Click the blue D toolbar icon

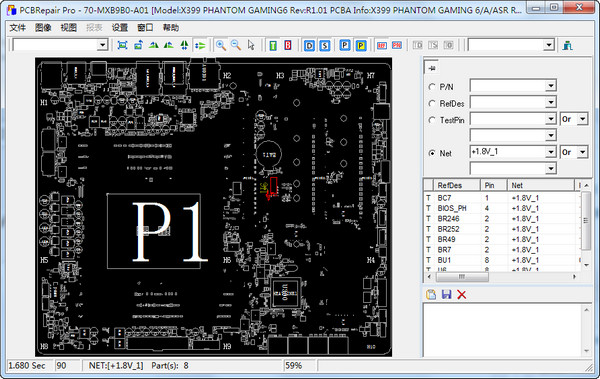309,46
